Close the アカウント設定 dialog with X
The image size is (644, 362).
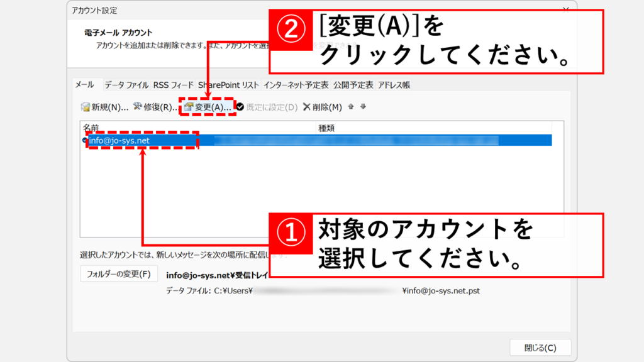[565, 10]
